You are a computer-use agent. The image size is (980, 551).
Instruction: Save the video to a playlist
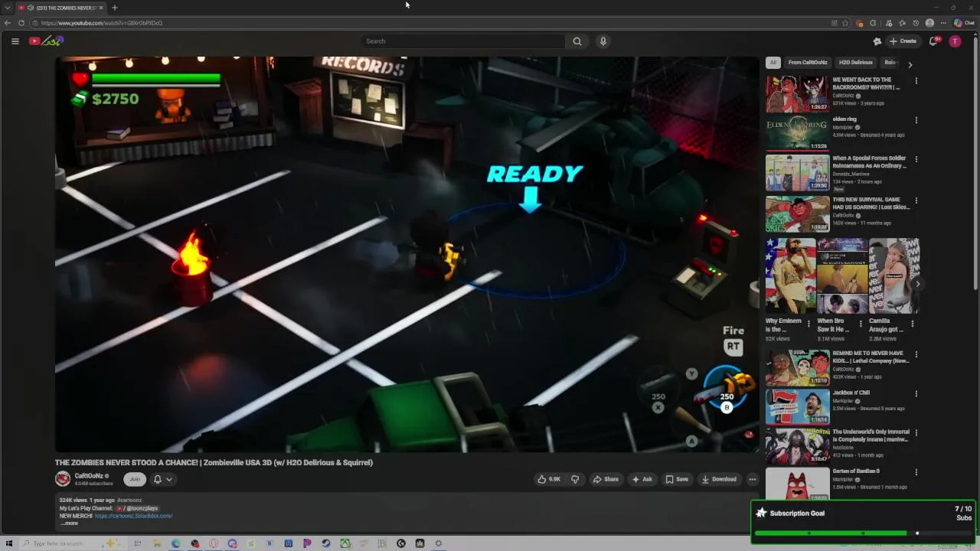(x=676, y=479)
